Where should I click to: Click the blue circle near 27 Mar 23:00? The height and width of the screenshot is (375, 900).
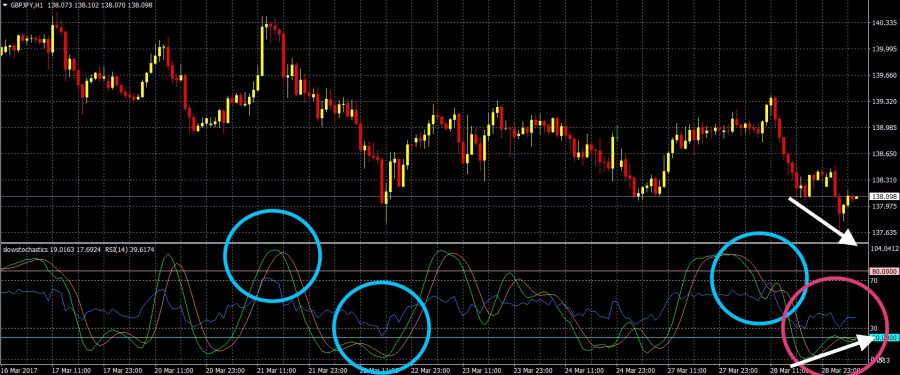click(x=759, y=278)
